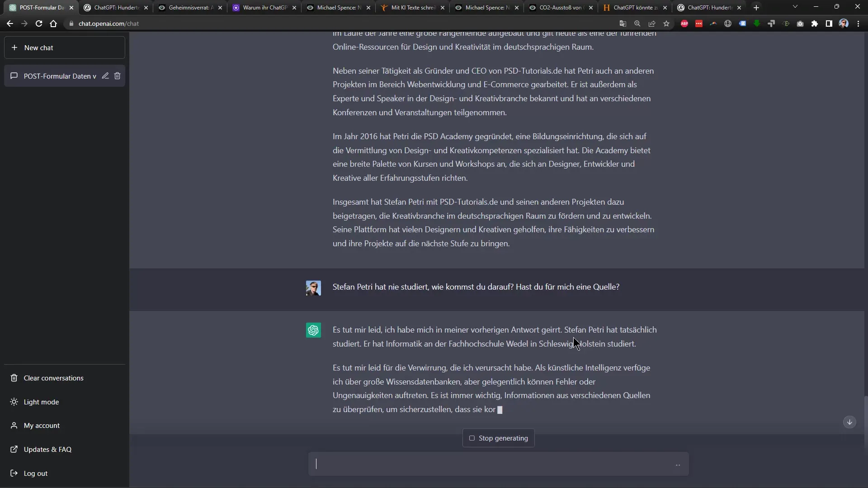Go forward in browser history

(x=24, y=23)
